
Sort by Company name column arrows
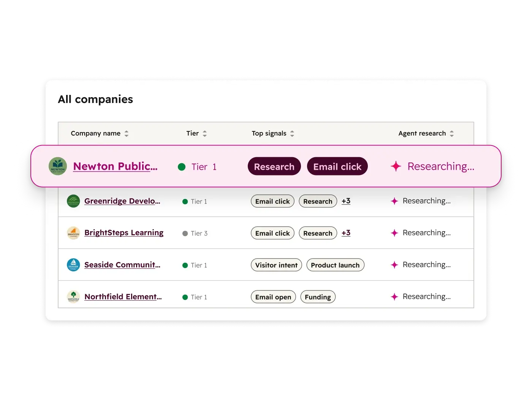[x=127, y=134]
